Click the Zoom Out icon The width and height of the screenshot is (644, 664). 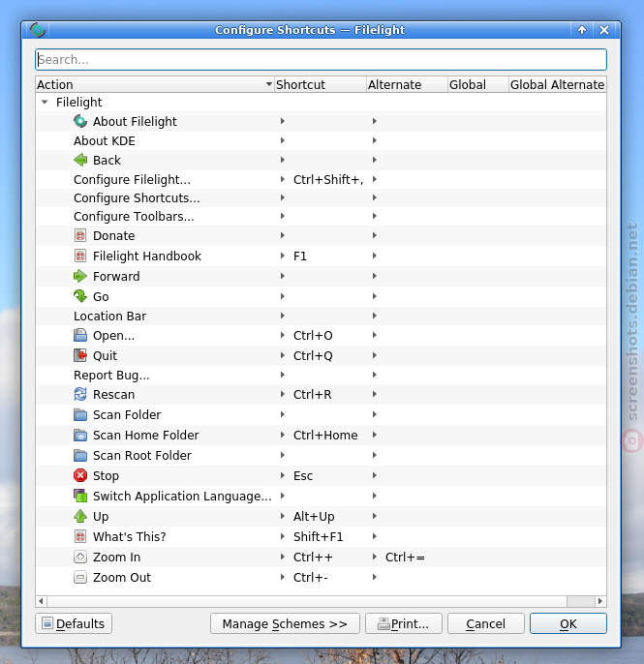pos(80,577)
